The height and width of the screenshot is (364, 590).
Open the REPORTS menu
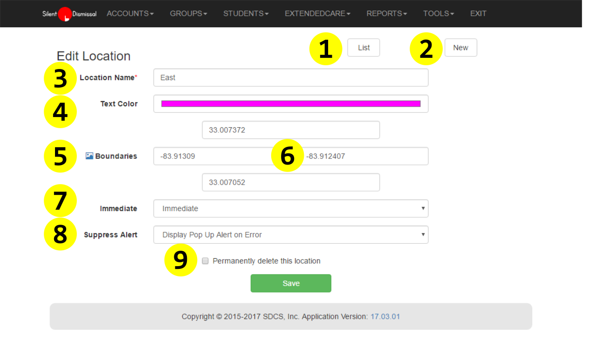[386, 14]
